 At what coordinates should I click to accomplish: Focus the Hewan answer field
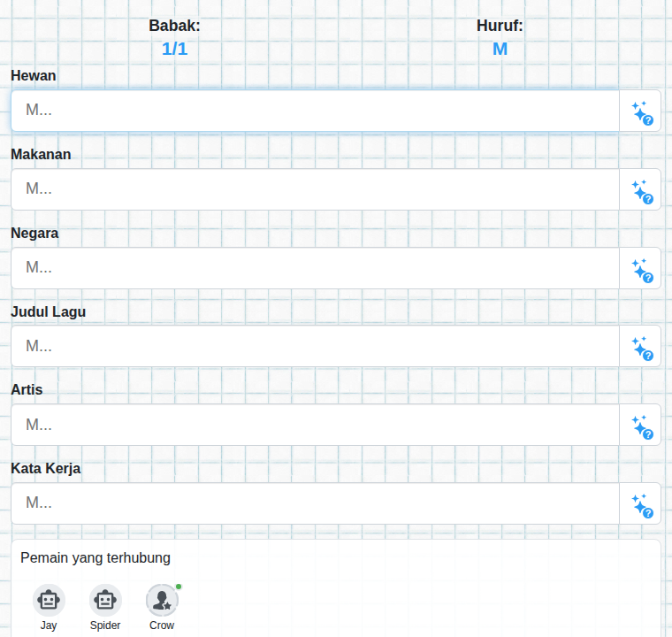315,111
